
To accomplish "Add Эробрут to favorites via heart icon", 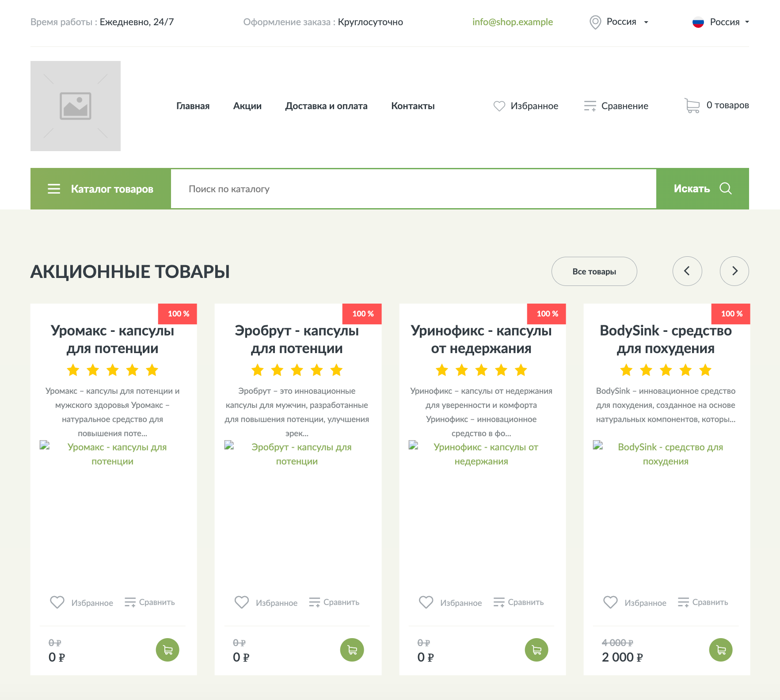I will click(242, 602).
